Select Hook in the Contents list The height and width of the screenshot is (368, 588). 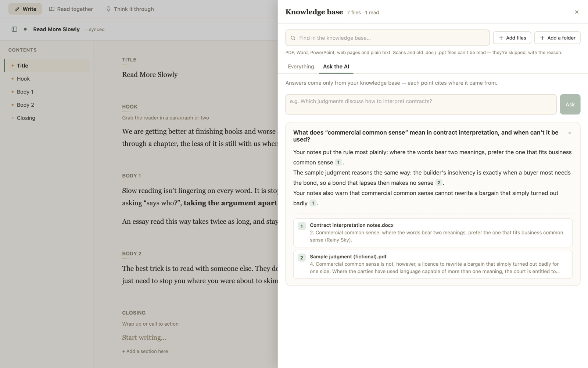[47, 79]
